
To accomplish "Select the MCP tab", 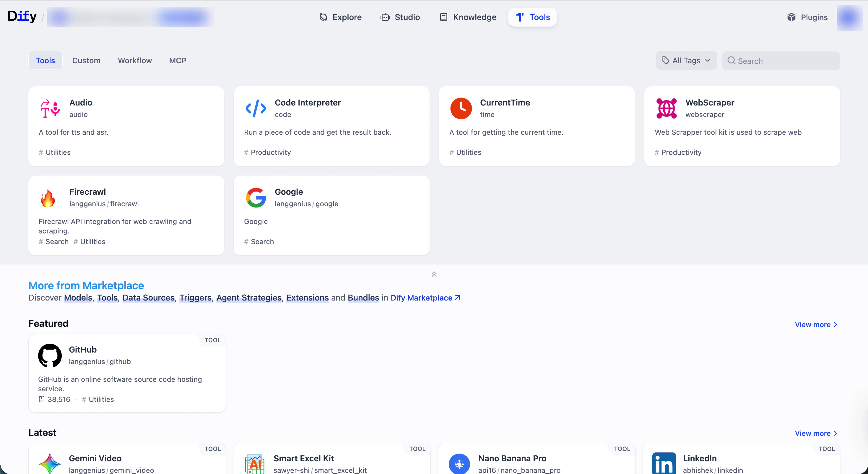I will click(x=178, y=61).
